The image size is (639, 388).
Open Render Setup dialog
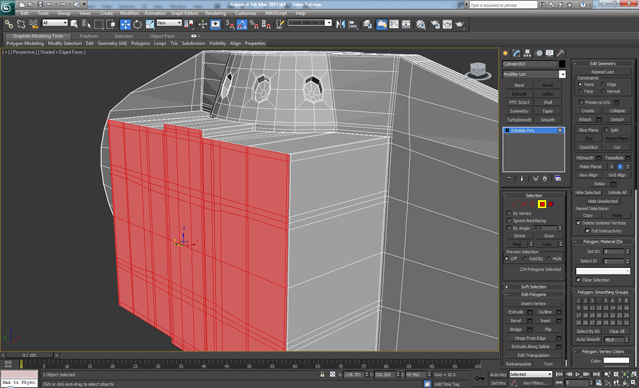coord(435,24)
